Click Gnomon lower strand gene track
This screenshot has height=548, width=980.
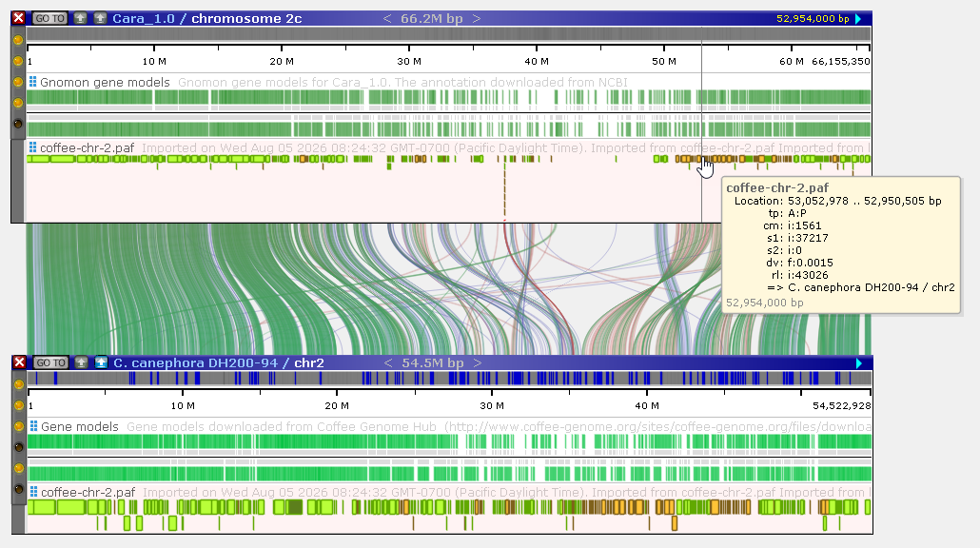click(x=448, y=129)
